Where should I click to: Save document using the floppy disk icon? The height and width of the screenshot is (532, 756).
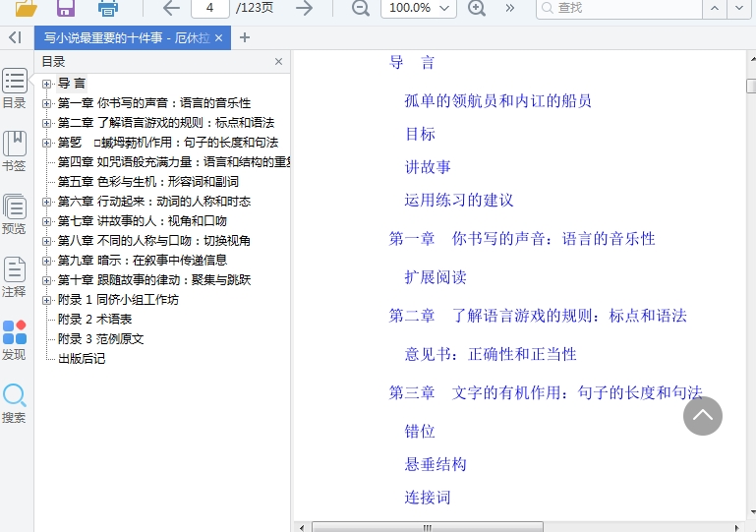point(66,8)
